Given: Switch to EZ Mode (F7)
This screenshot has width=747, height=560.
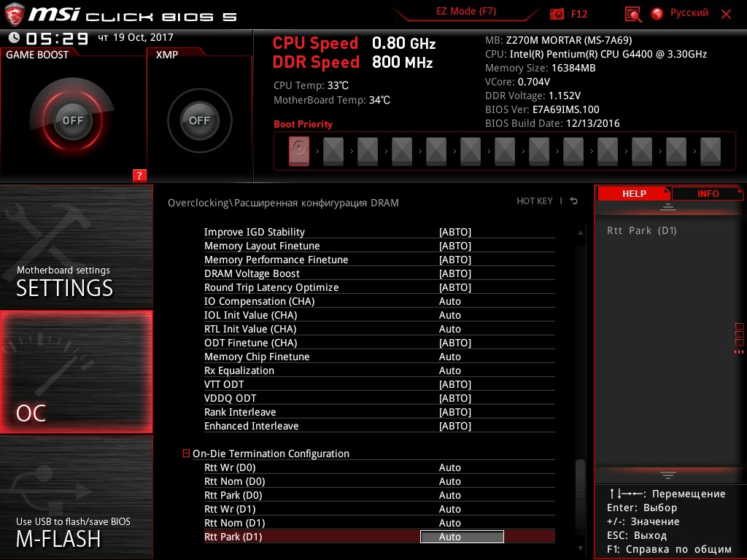Looking at the screenshot, I should 466,12.
